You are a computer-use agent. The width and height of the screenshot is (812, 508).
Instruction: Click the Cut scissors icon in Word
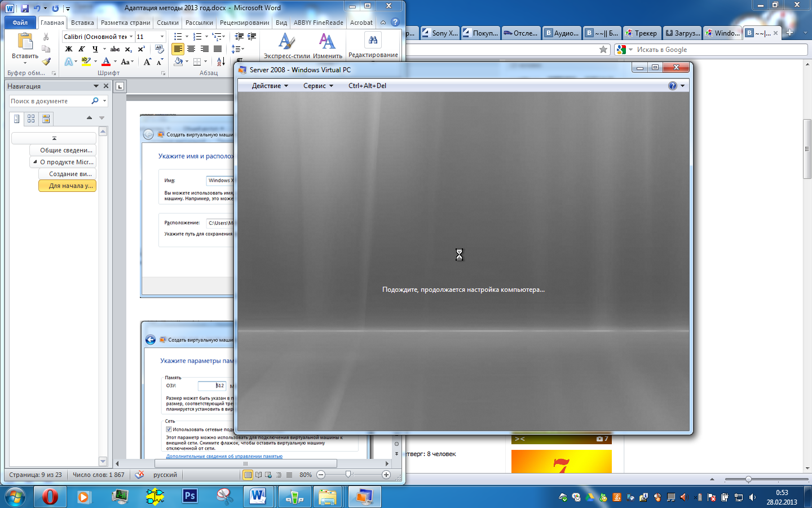click(x=46, y=37)
